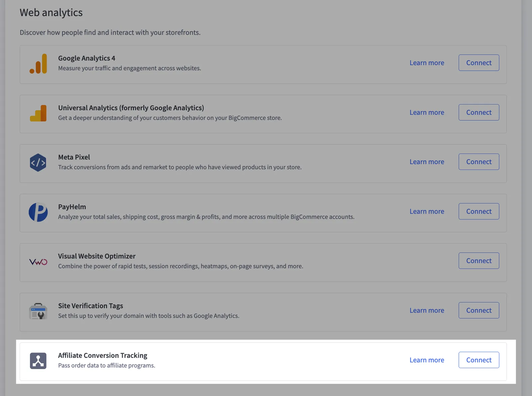This screenshot has width=532, height=396.
Task: Click the Meta Pixel code hexagon icon
Action: [x=38, y=162]
